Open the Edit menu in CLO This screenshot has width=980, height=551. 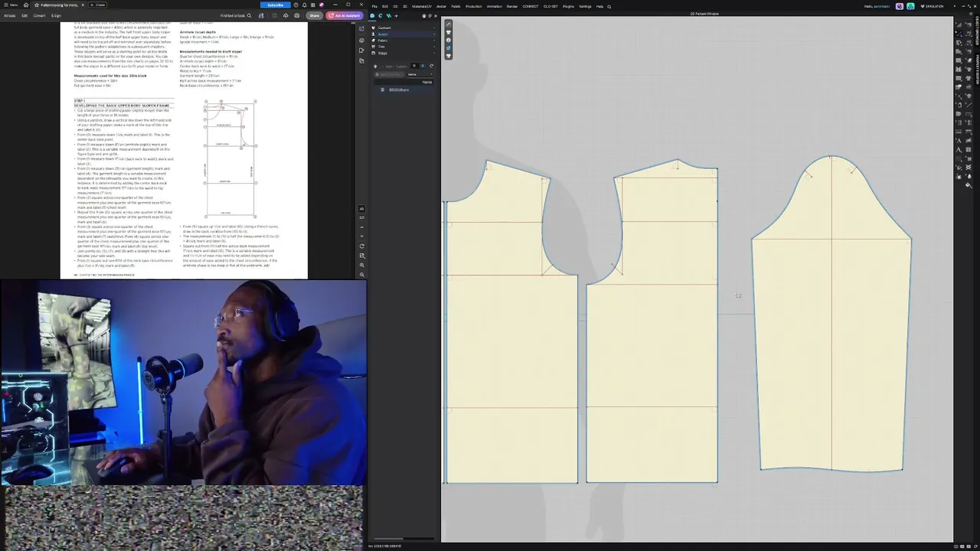[x=385, y=6]
